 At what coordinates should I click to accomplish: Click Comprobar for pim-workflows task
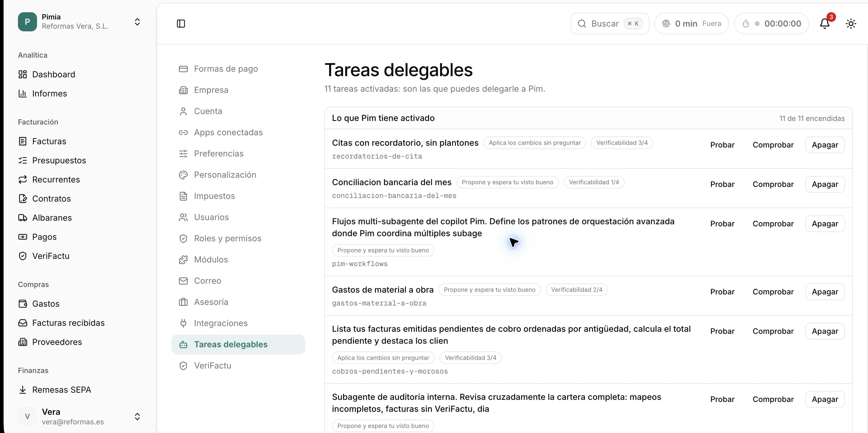tap(773, 224)
